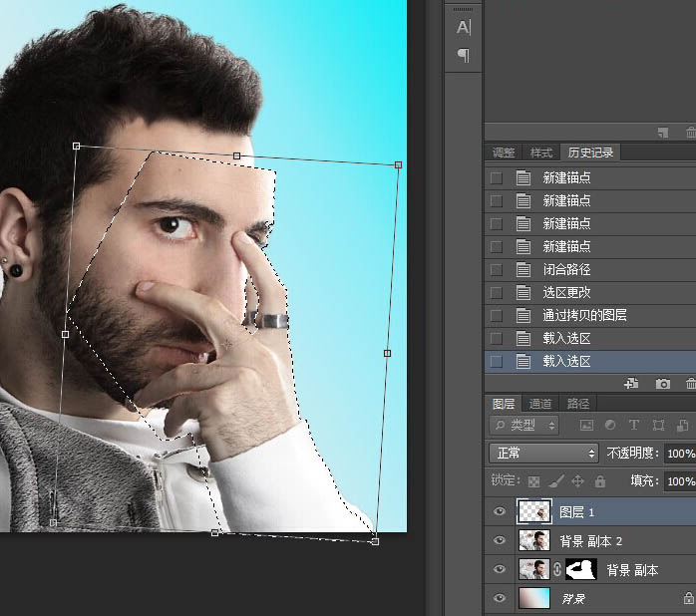Click the 背景 副本 layer mask thumbnail

coord(580,570)
